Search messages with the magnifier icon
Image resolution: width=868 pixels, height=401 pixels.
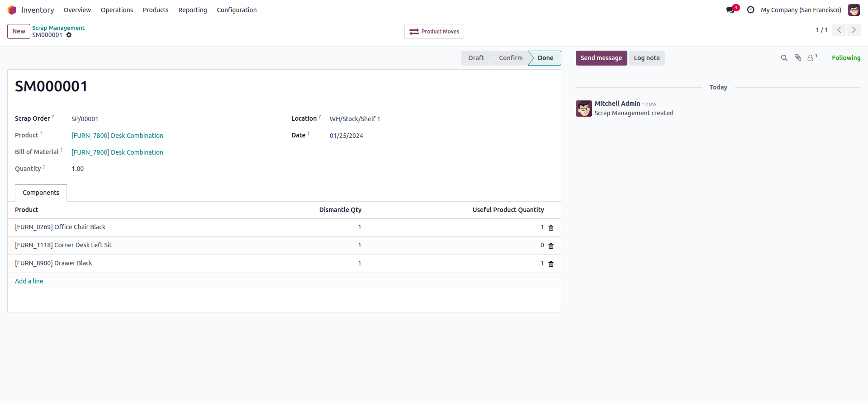[x=784, y=58]
